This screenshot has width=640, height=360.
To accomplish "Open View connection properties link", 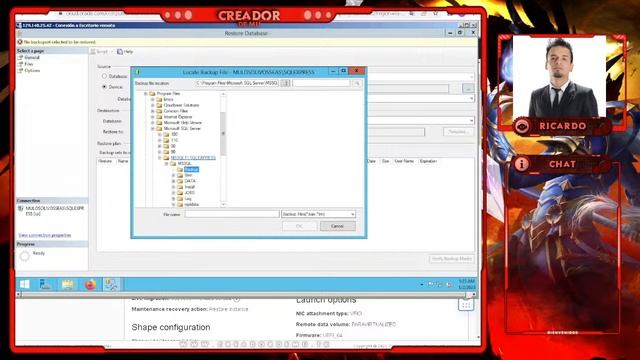I will pos(44,235).
